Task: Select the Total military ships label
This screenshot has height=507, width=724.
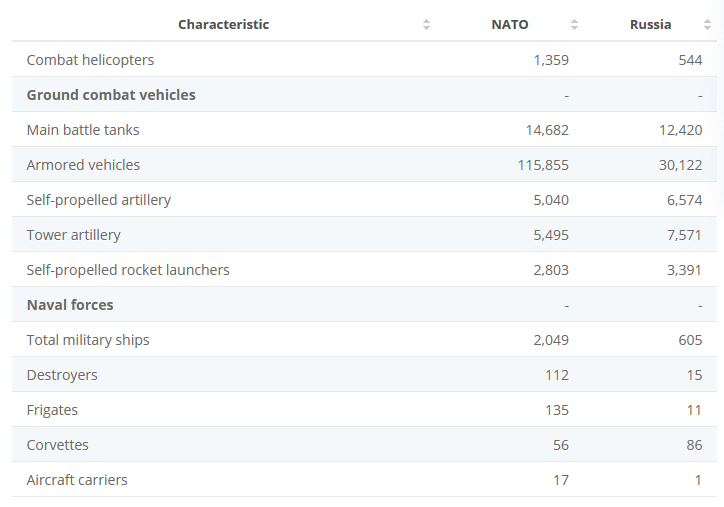Action: pyautogui.click(x=88, y=340)
